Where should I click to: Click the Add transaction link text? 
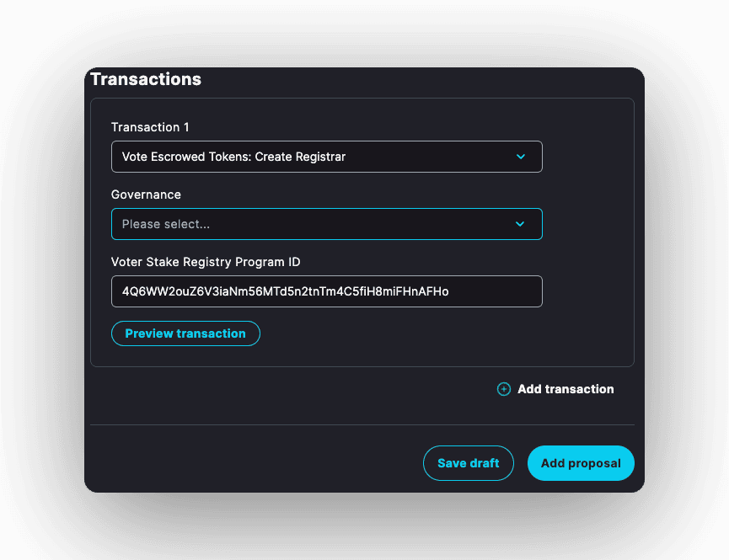click(566, 389)
